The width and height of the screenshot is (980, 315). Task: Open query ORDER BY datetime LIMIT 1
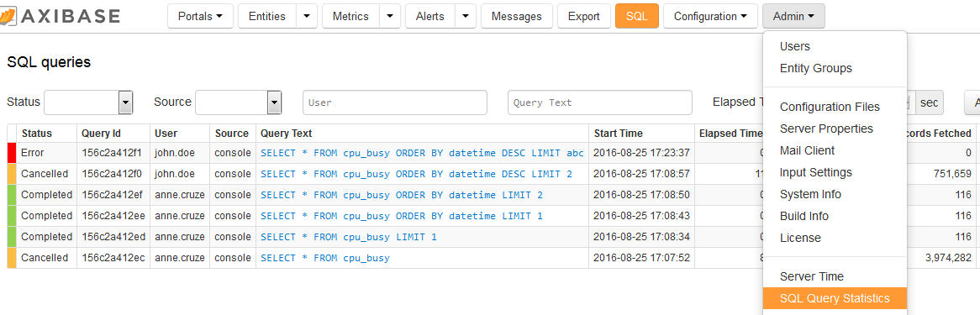(x=402, y=216)
